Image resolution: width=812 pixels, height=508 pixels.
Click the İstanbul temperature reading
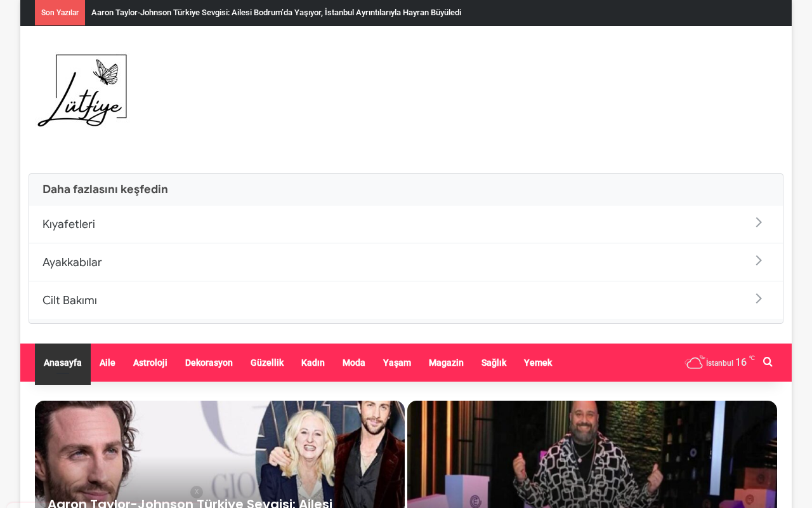click(730, 363)
